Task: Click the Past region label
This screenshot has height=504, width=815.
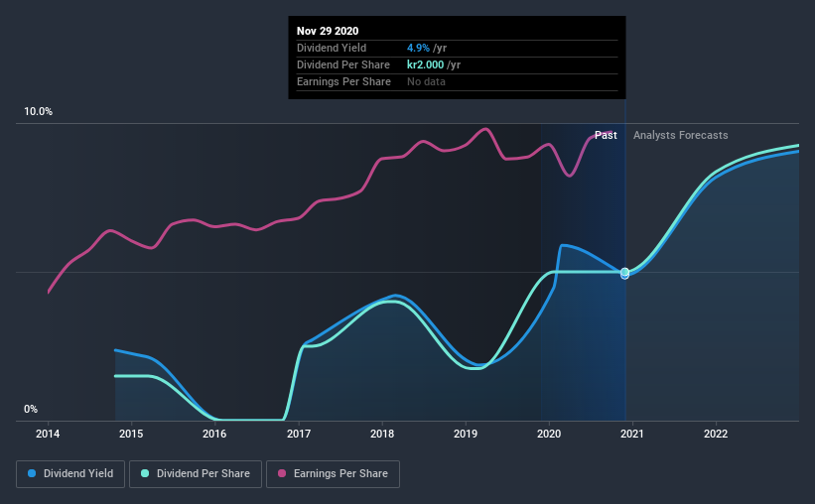Action: pos(606,135)
